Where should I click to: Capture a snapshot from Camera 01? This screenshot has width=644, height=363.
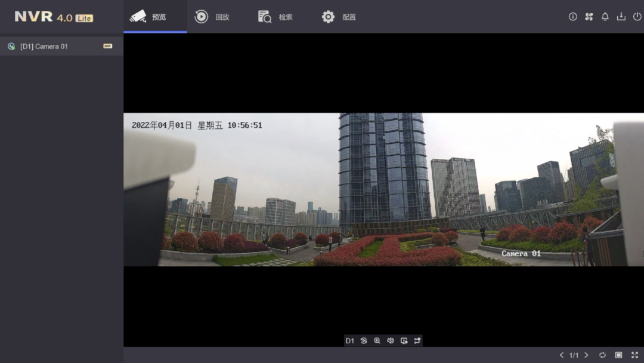(404, 340)
